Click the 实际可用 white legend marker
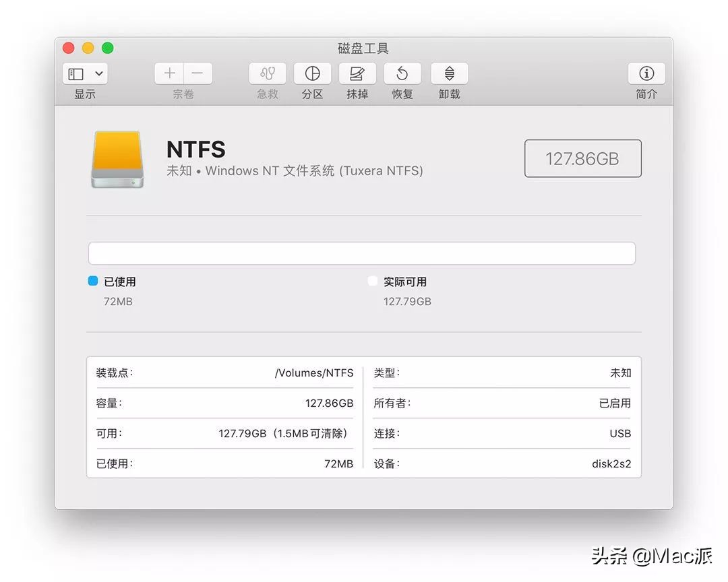 [373, 282]
